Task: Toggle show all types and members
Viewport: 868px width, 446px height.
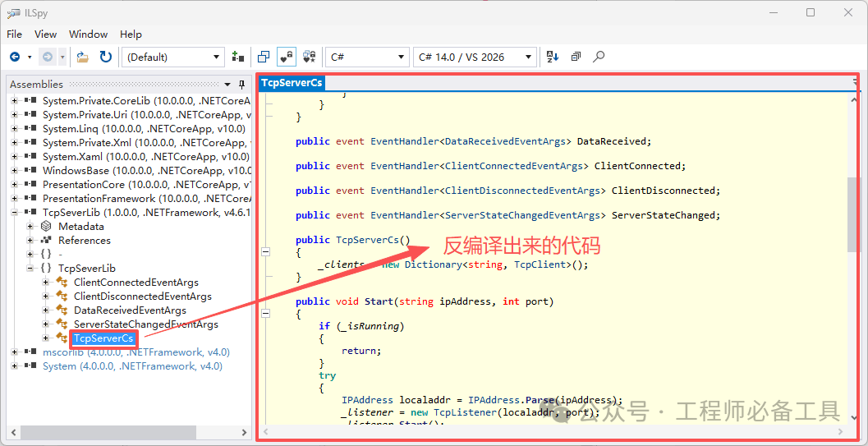Action: click(310, 57)
